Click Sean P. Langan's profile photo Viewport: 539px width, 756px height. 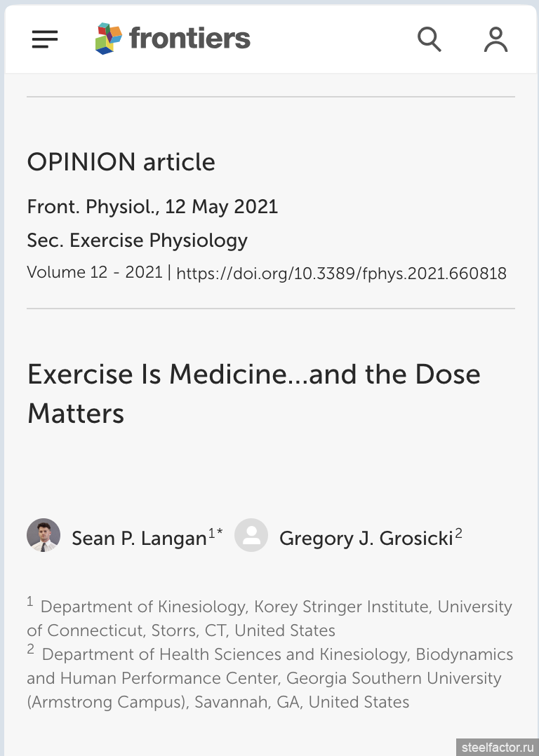click(x=44, y=536)
